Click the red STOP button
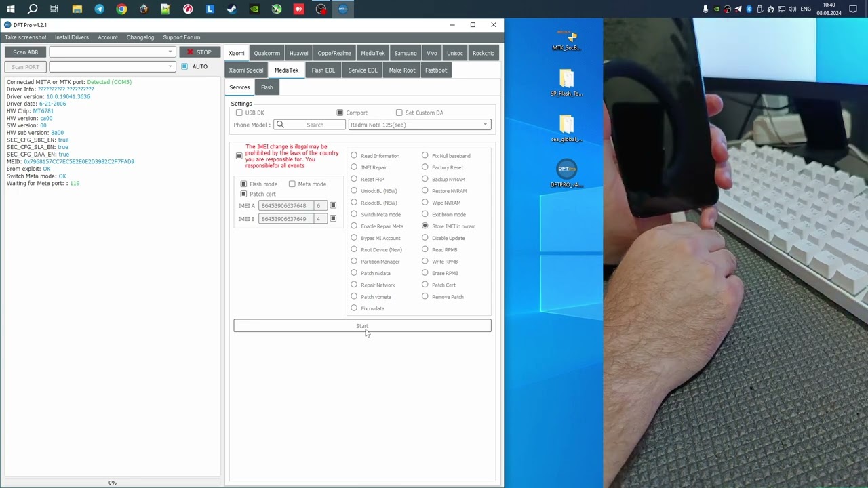The height and width of the screenshot is (488, 868). pos(199,52)
